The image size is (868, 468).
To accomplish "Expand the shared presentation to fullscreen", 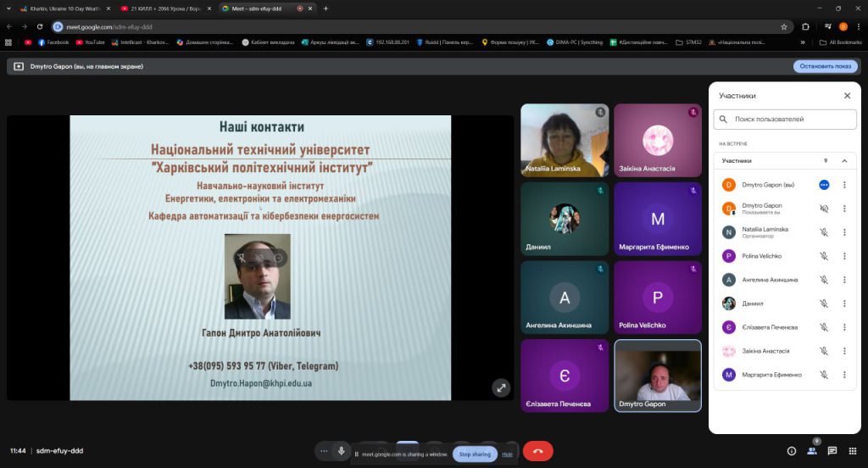I will [501, 387].
